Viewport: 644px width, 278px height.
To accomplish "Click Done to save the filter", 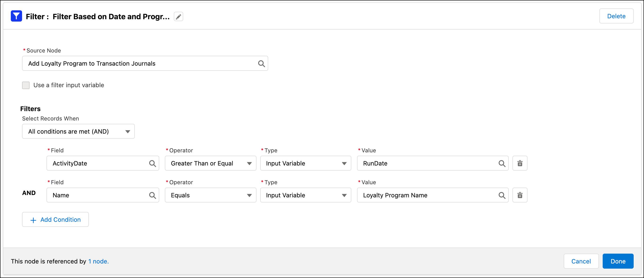I will pyautogui.click(x=618, y=261).
